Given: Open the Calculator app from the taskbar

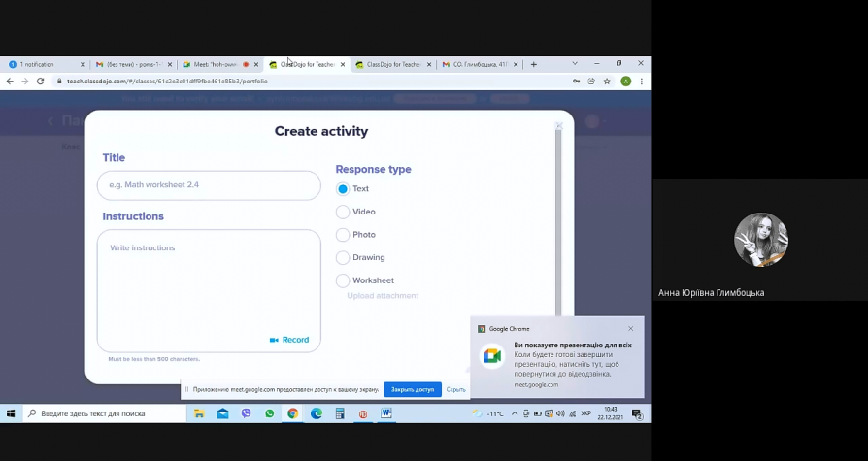Looking at the screenshot, I should point(340,413).
